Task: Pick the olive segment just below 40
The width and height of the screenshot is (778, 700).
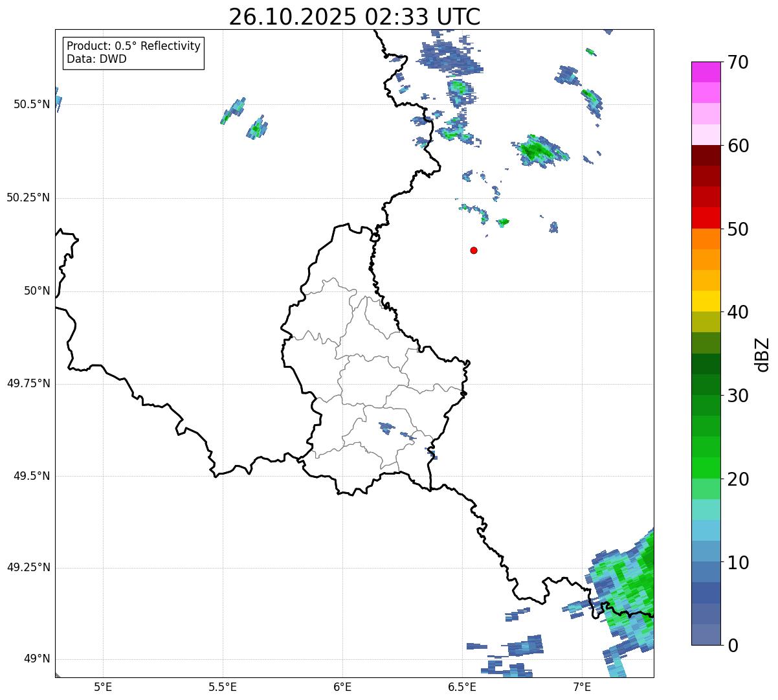Action: click(706, 322)
